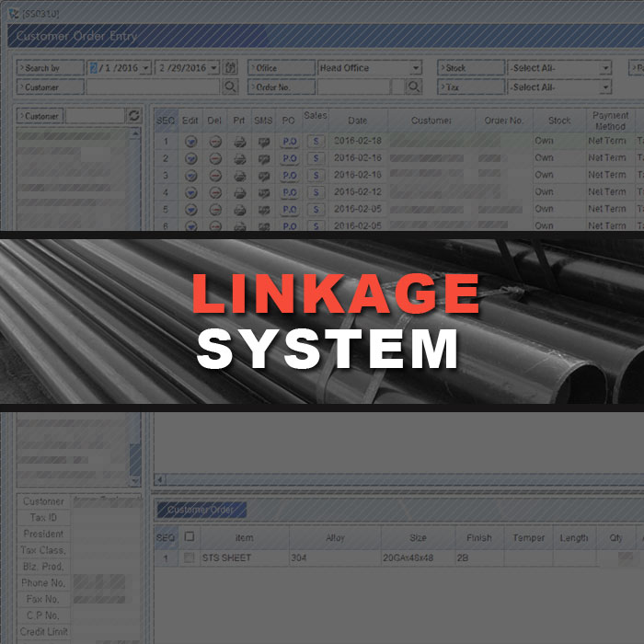Click the Print icon in row 4
Viewport: 644px width, 644px height.
[x=240, y=193]
